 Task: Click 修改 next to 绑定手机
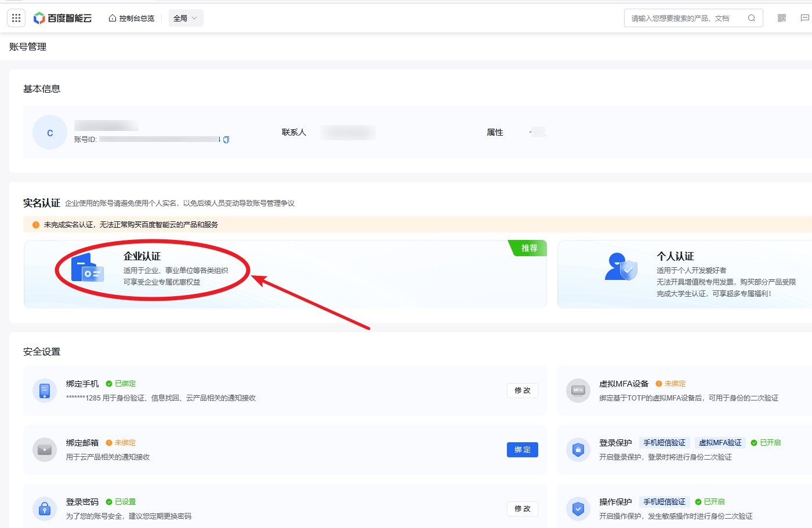[x=522, y=391]
